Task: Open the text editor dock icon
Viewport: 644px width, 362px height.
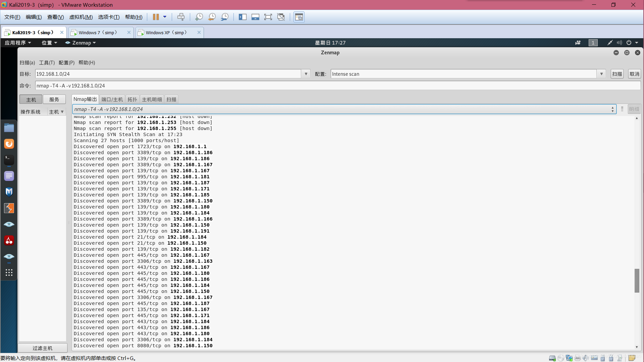Action: (9, 176)
